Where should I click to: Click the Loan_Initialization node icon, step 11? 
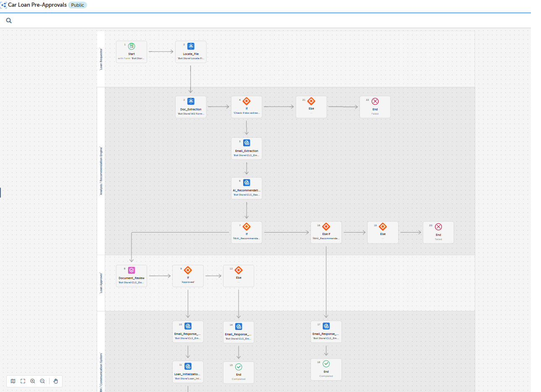click(188, 366)
